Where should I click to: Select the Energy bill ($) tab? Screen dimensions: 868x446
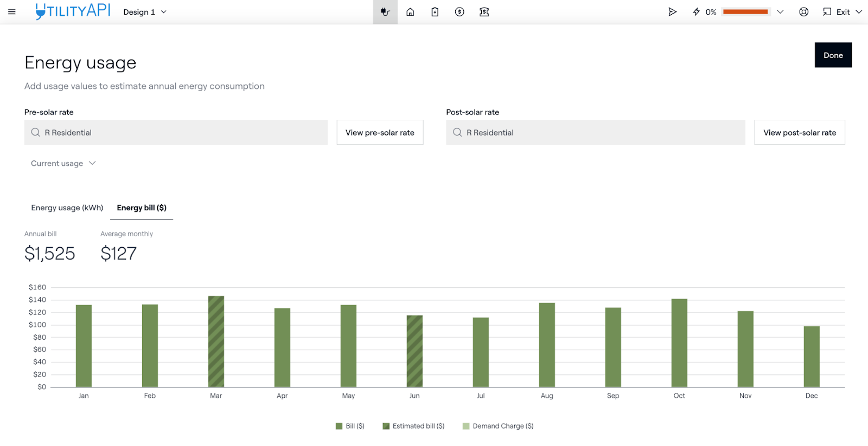142,208
